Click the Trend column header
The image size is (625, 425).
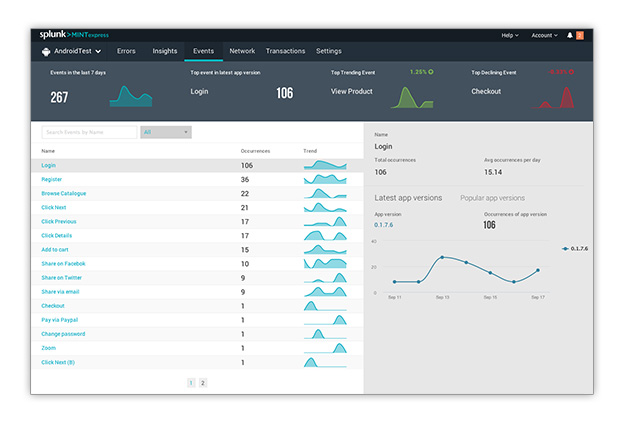click(x=310, y=151)
